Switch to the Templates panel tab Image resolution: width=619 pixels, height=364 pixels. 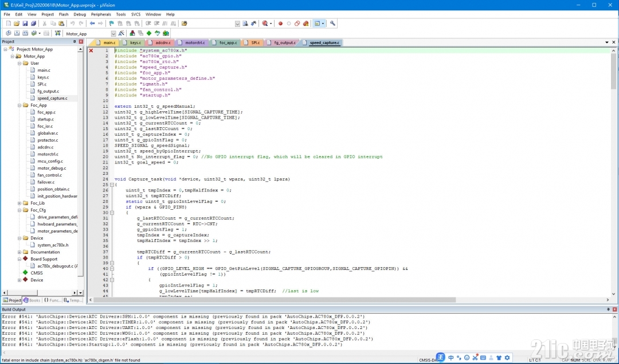pos(73,300)
